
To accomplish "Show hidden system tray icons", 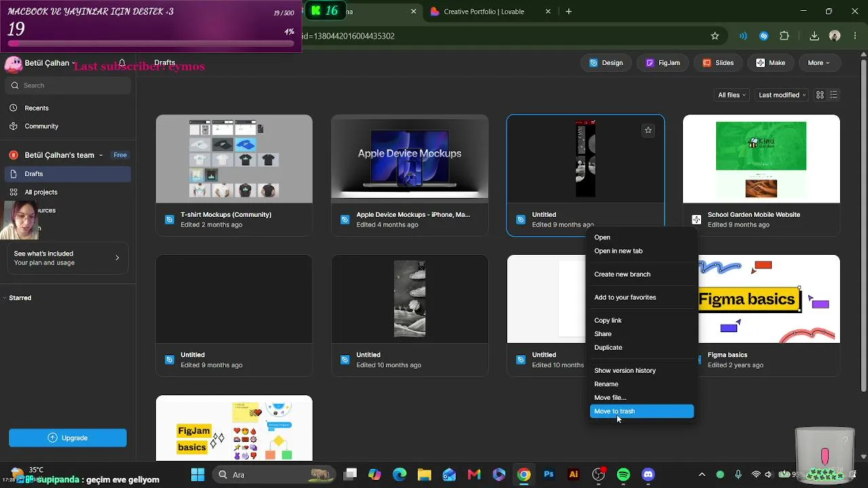I will pyautogui.click(x=702, y=474).
